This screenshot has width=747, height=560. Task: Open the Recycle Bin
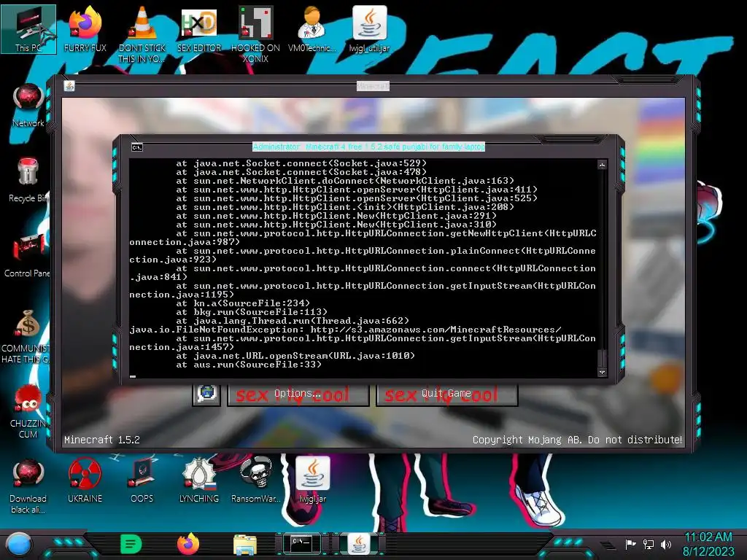28,180
